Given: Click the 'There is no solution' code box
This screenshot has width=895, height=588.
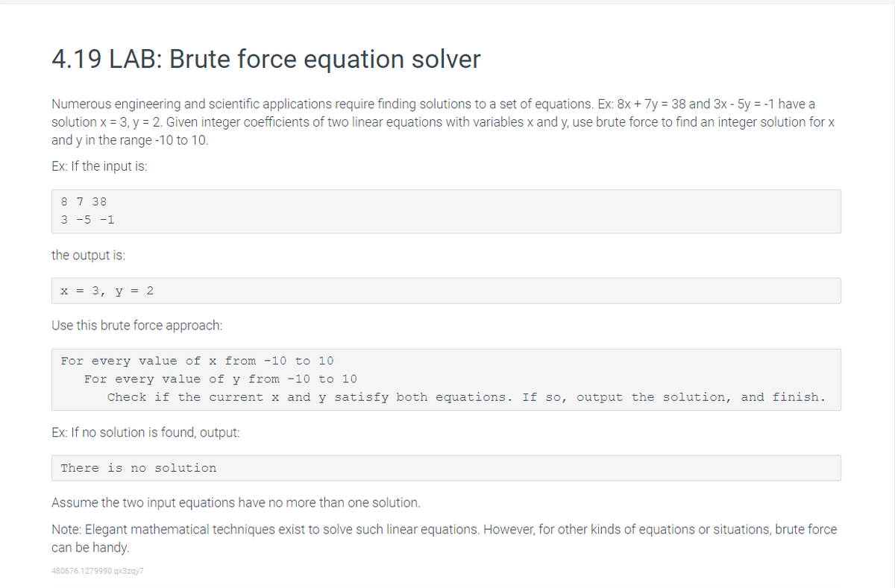Looking at the screenshot, I should click(x=446, y=468).
